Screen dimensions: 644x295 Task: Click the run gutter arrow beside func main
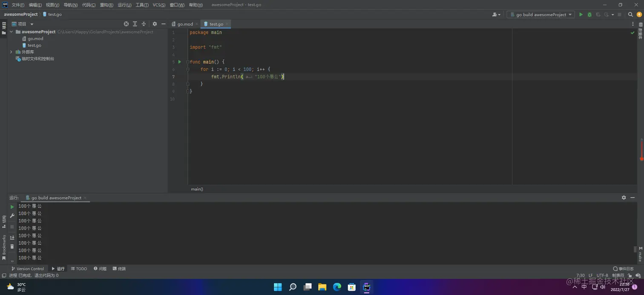point(180,62)
